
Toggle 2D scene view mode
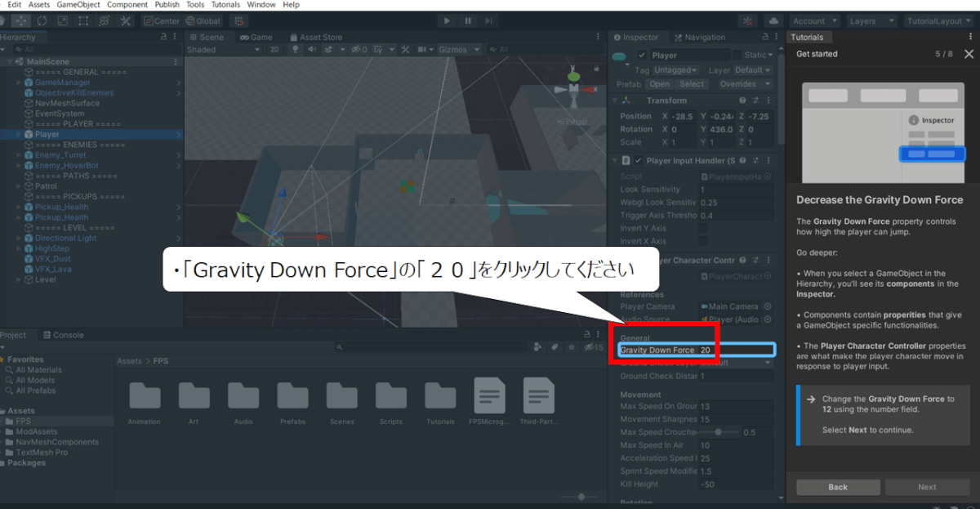275,50
